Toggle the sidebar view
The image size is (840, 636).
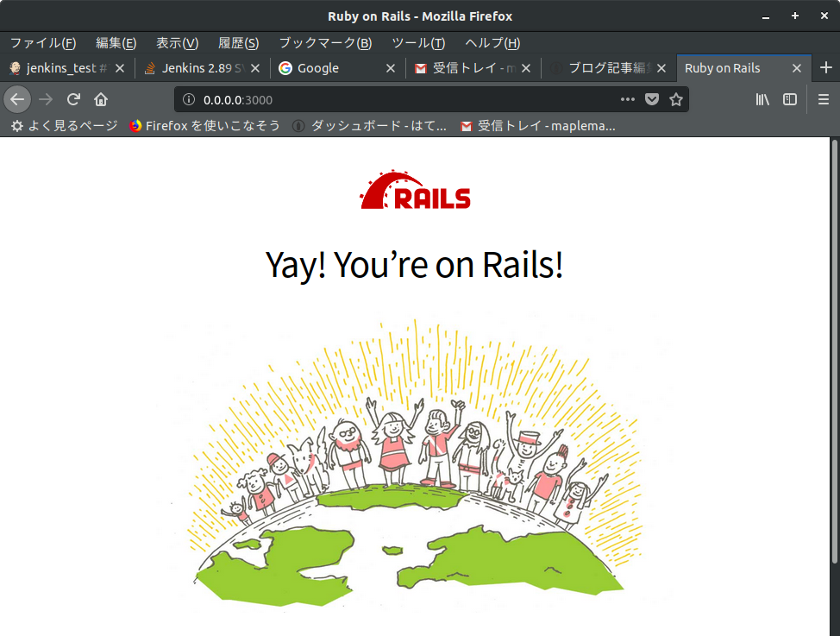click(x=790, y=99)
